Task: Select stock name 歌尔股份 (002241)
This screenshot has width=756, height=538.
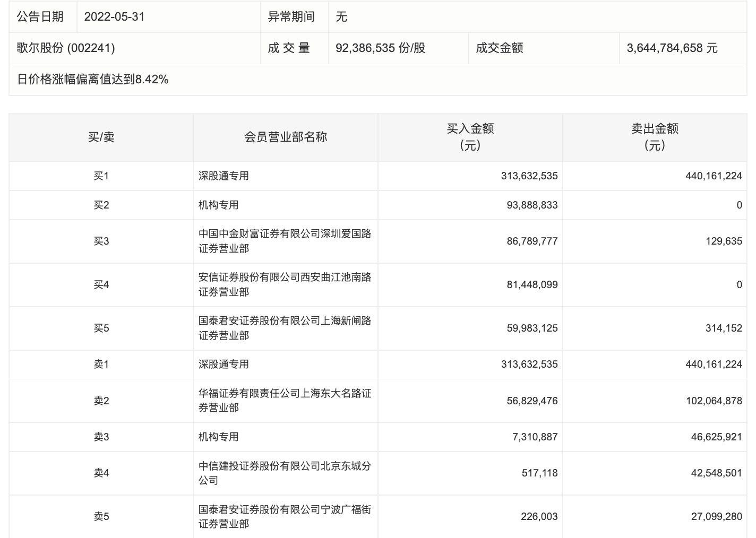Action: click(x=66, y=48)
